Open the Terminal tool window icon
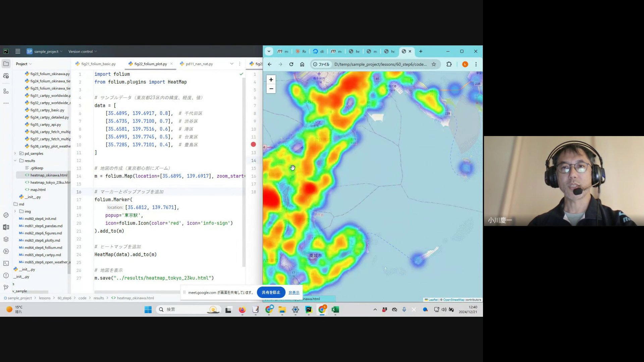 tap(6, 263)
